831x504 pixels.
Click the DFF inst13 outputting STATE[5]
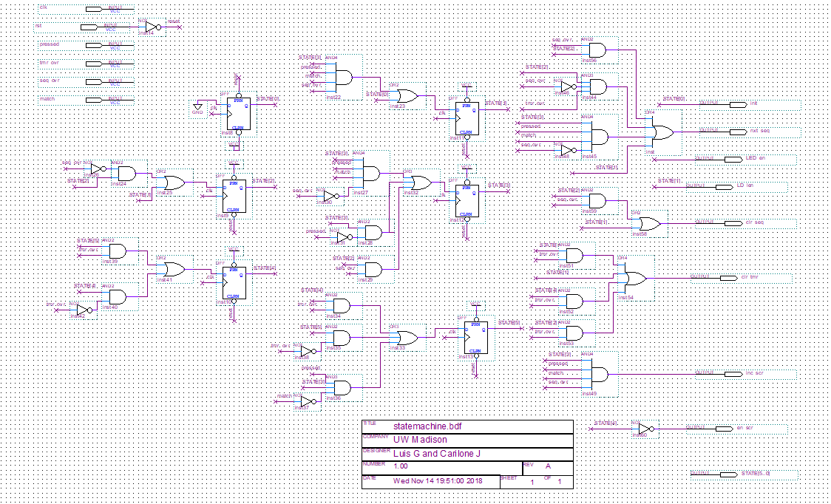[476, 338]
